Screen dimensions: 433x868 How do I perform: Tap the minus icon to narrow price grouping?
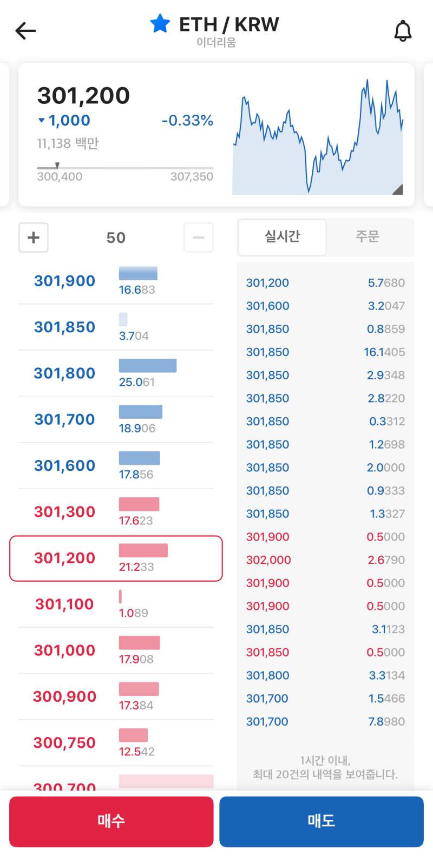[x=198, y=238]
